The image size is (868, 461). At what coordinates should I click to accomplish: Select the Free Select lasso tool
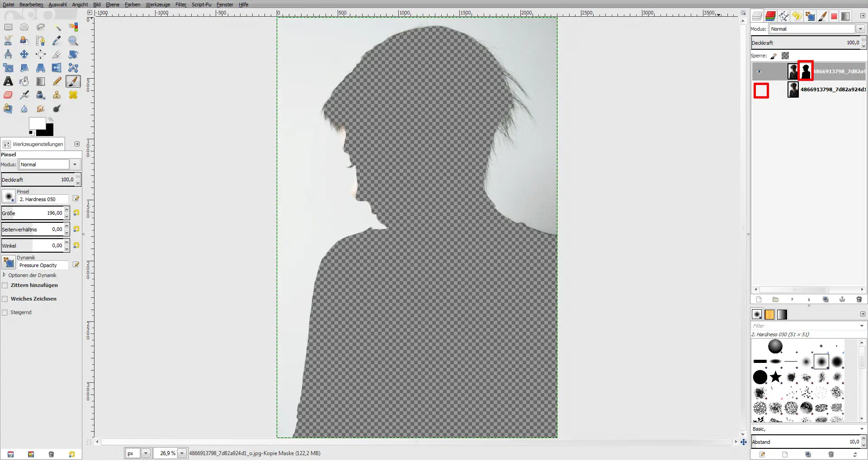pos(41,27)
